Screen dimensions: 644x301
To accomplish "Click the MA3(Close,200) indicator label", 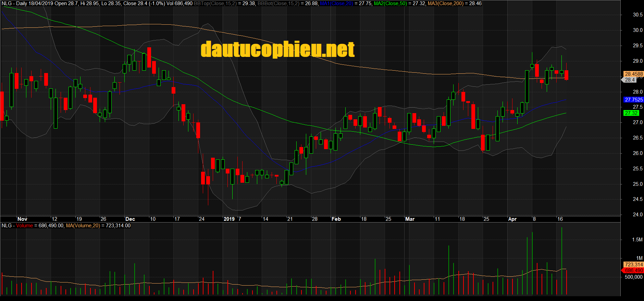I will pos(445,3).
